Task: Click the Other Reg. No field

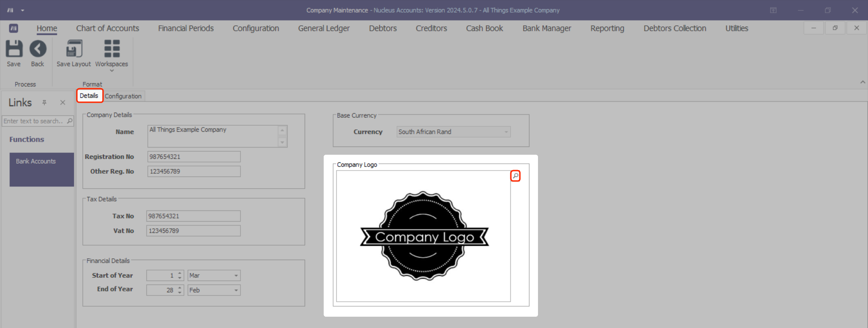Action: [194, 171]
